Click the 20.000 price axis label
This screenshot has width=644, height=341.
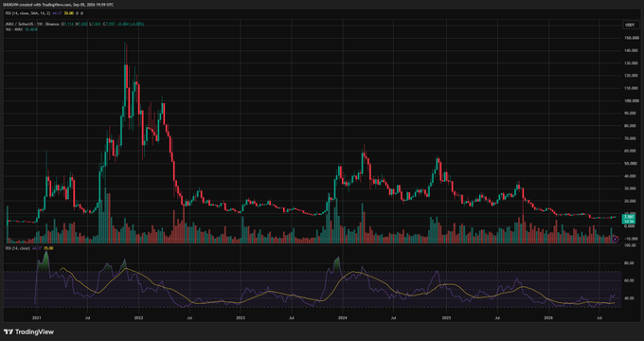pos(632,201)
